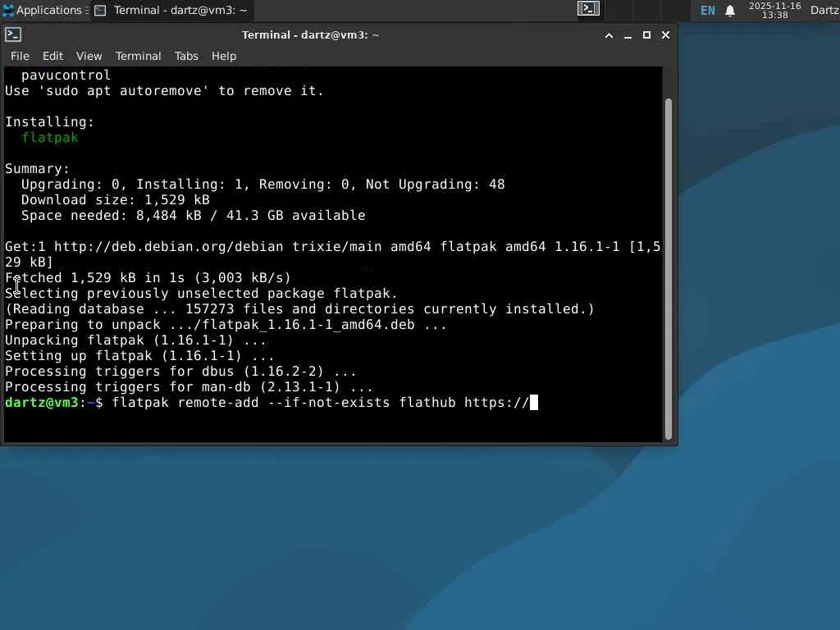The height and width of the screenshot is (630, 840).
Task: Click 'Setting up flatpak (1.16.1-1)' line
Action: click(x=139, y=356)
